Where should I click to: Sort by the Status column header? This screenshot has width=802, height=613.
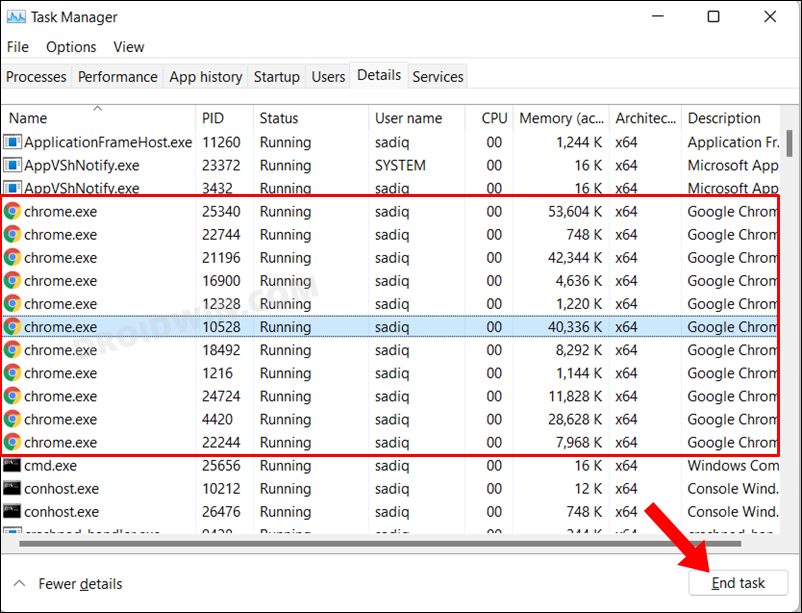coord(311,118)
